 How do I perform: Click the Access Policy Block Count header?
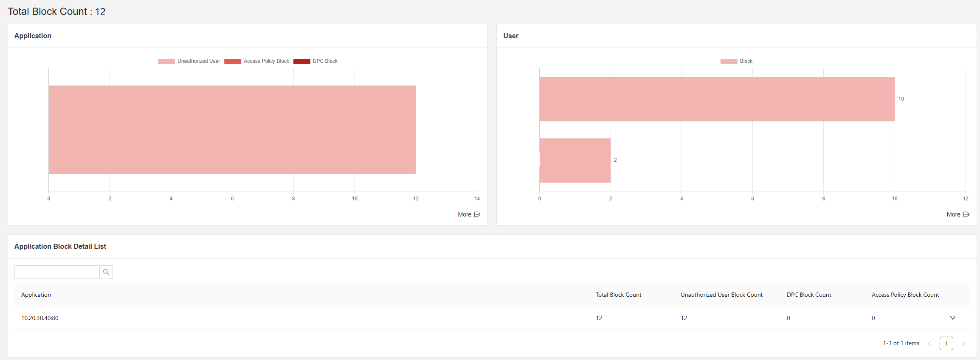click(x=905, y=295)
